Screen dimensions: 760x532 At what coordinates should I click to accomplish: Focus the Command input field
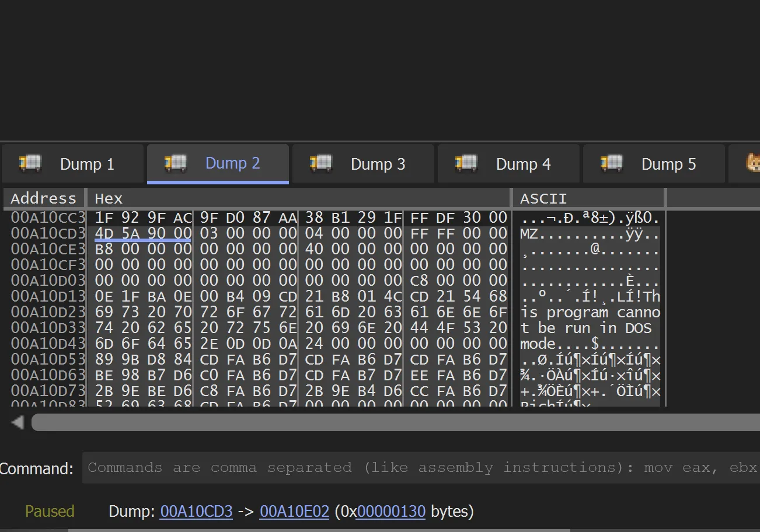pyautogui.click(x=421, y=467)
